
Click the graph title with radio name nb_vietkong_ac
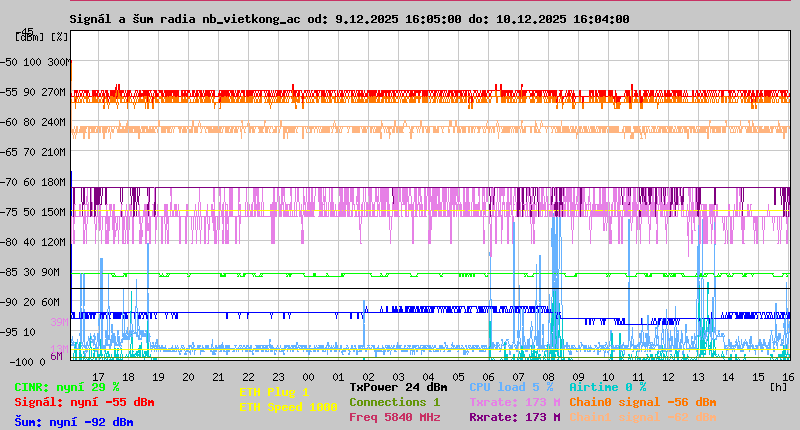[349, 19]
